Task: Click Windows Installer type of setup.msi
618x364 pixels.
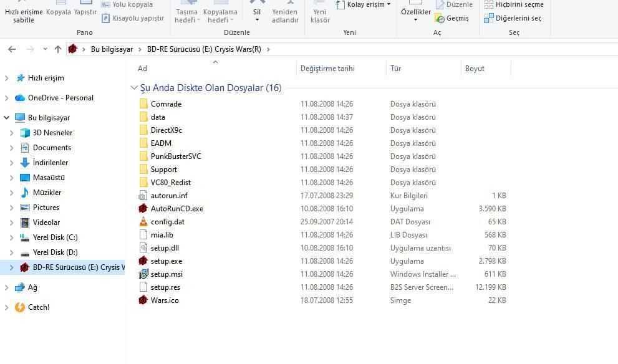Action: pos(423,274)
